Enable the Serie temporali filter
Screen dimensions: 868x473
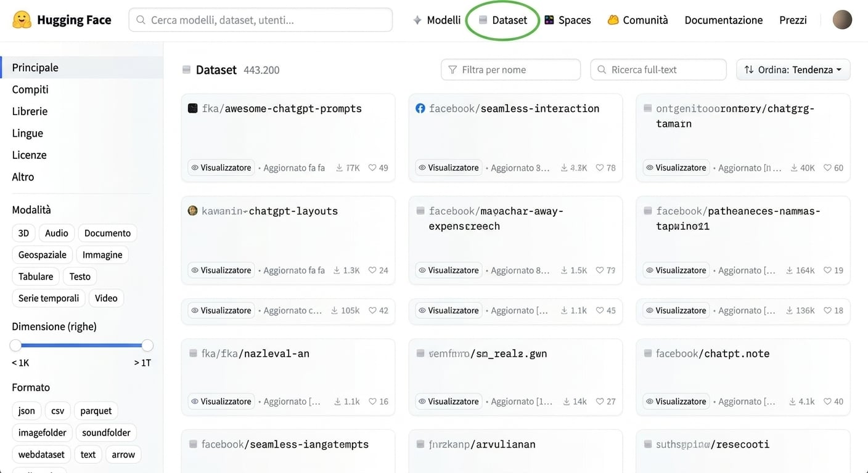[x=49, y=298]
